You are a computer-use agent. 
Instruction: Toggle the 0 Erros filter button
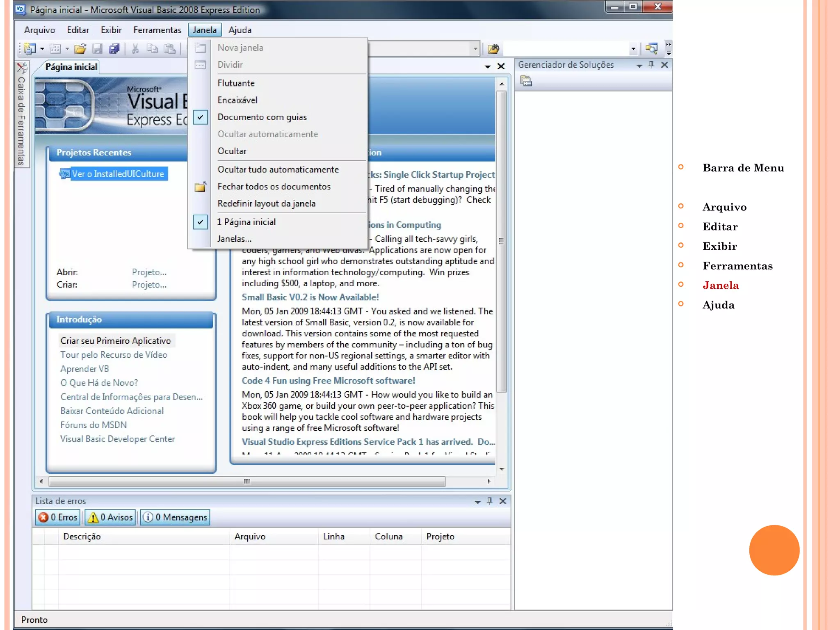tap(58, 517)
